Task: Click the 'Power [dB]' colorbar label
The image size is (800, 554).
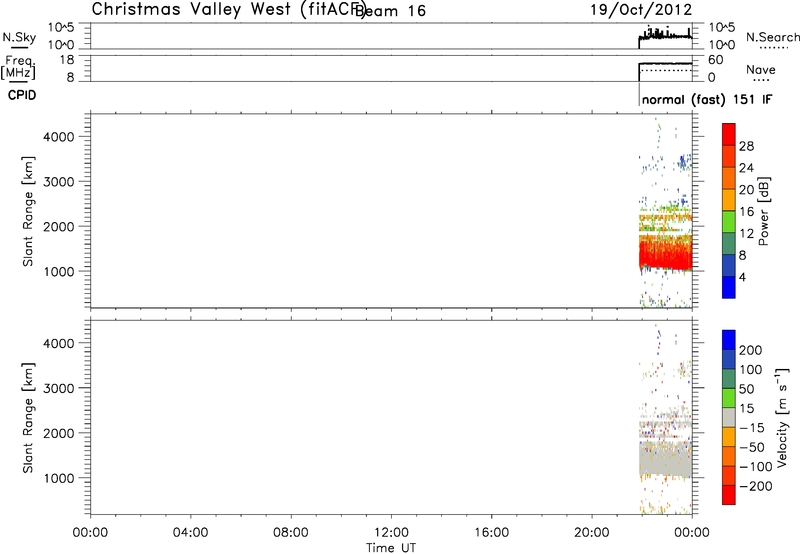Action: pyautogui.click(x=763, y=211)
